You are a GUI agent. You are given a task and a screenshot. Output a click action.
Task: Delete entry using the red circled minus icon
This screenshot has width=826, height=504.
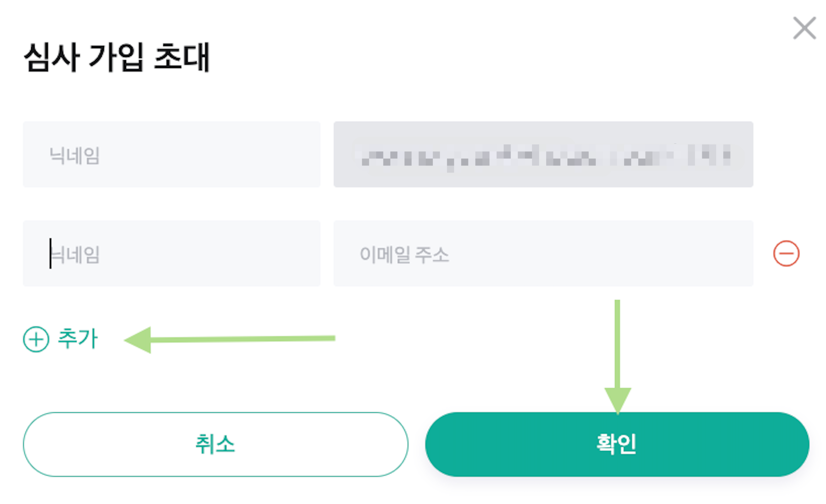pyautogui.click(x=786, y=253)
